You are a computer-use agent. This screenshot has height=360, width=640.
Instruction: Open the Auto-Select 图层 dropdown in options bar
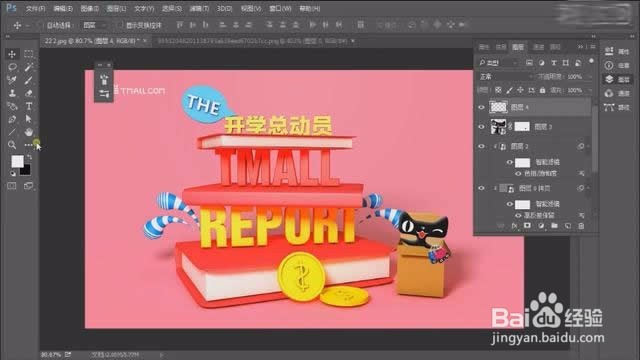coord(94,25)
